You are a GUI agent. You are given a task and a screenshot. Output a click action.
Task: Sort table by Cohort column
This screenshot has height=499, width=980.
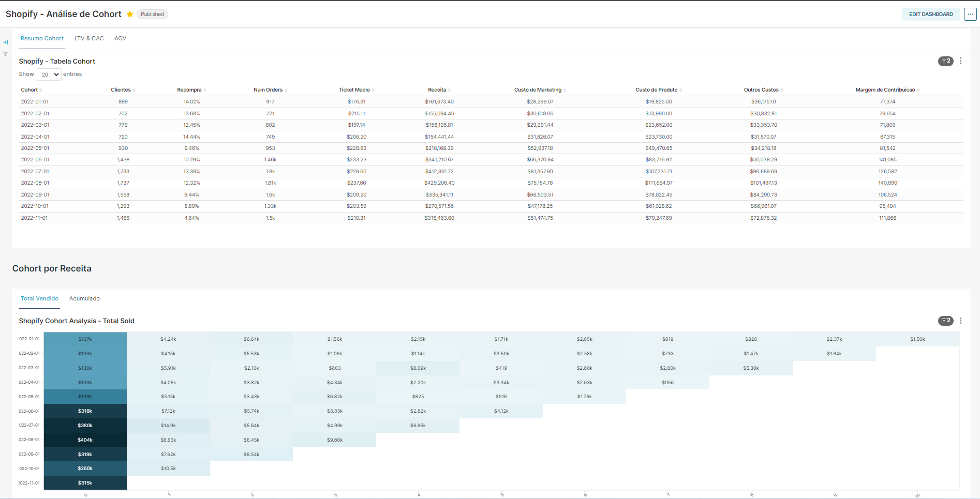(32, 90)
